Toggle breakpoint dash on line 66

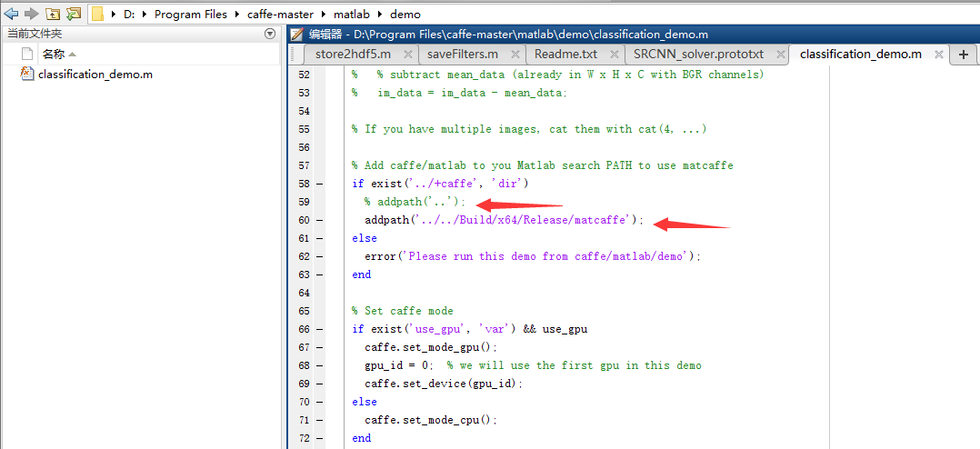pos(320,329)
